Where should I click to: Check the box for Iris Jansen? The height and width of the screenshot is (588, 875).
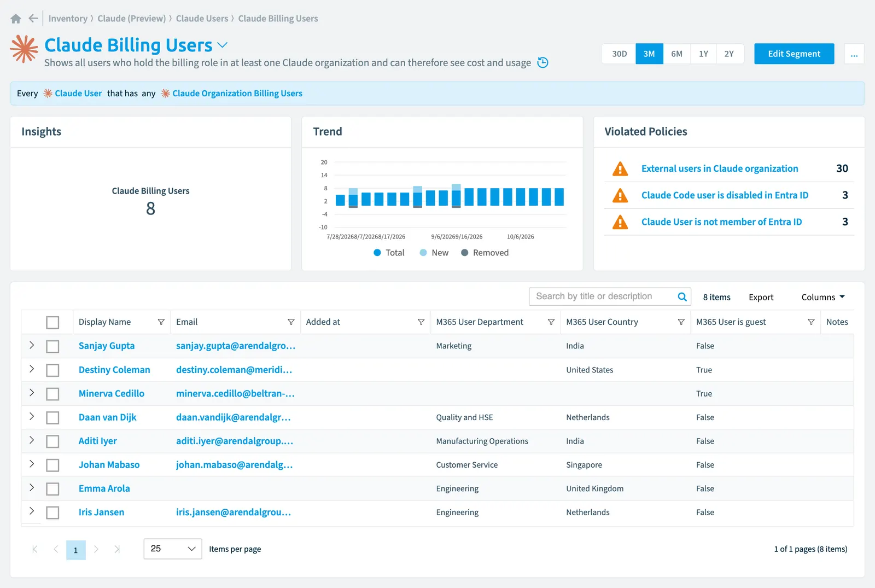tap(52, 513)
